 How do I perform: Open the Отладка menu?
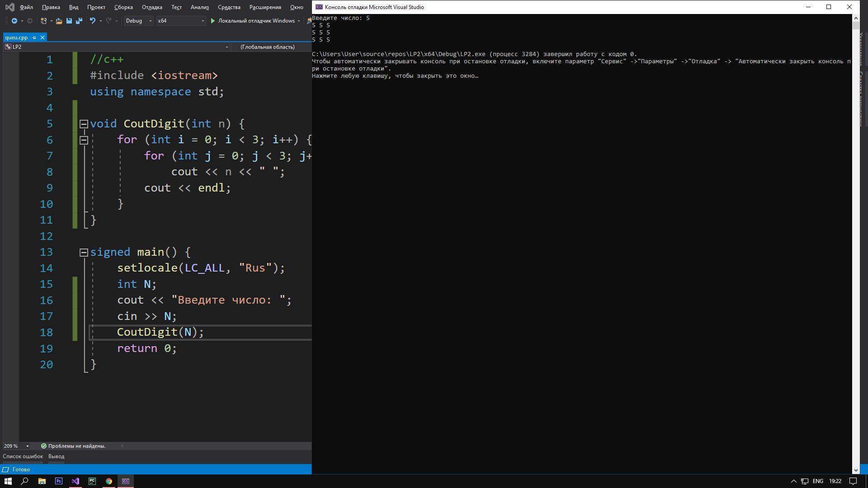152,7
